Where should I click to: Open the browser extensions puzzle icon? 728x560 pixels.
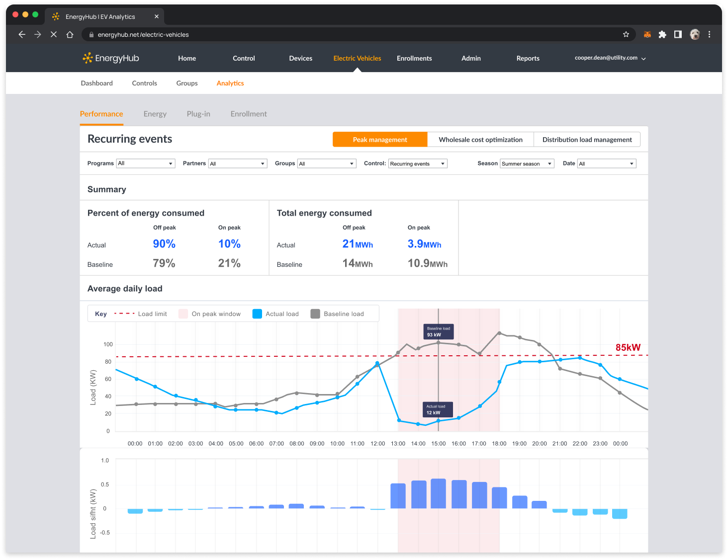click(x=662, y=34)
